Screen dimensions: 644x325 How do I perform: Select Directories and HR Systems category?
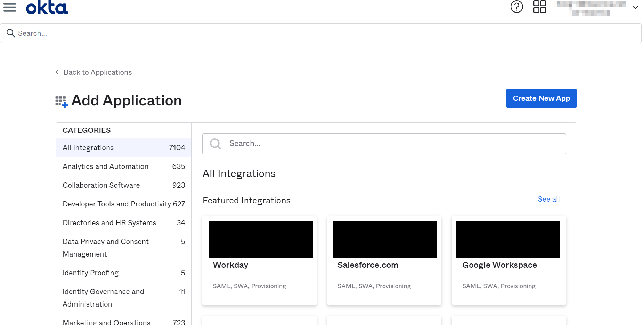point(124,223)
